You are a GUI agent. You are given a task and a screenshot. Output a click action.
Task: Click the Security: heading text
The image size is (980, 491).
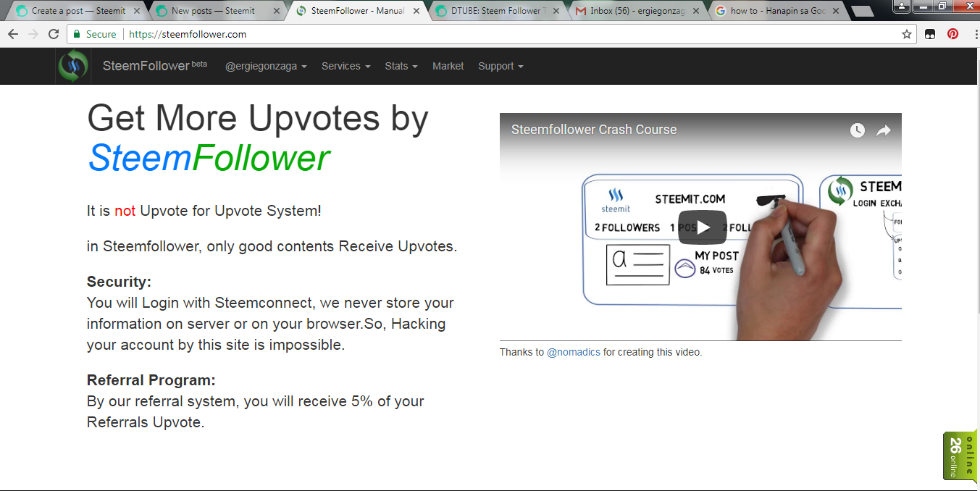tap(119, 282)
